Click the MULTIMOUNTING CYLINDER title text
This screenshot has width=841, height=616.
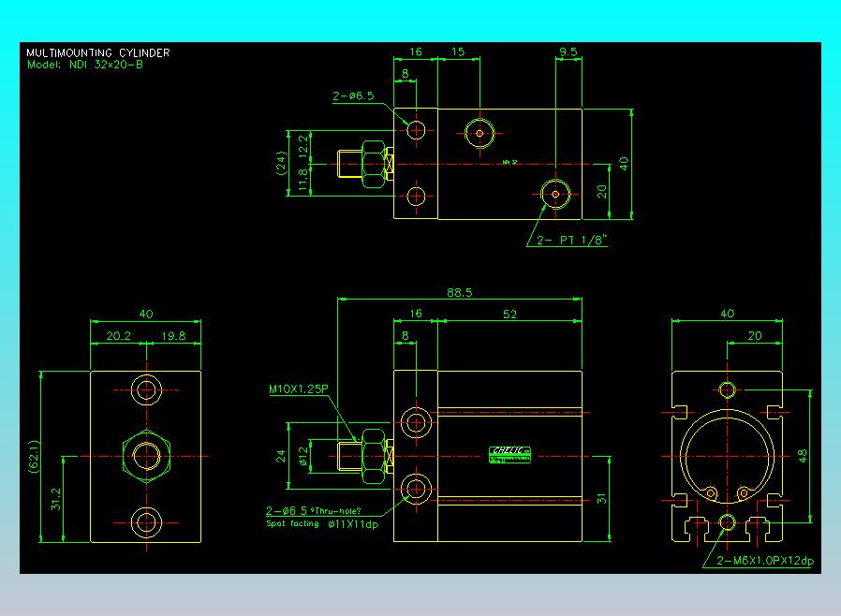pyautogui.click(x=98, y=52)
